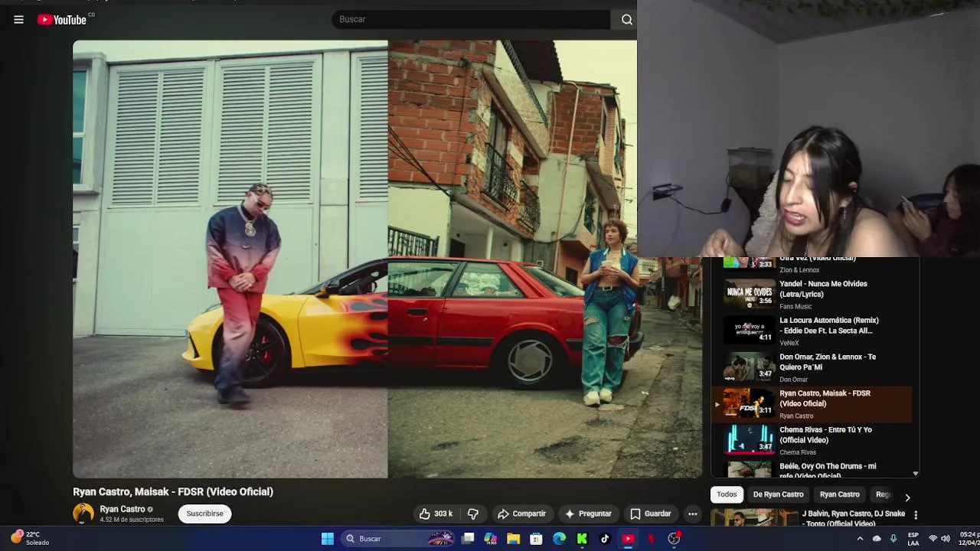Viewport: 980px width, 551px height.
Task: Open Wi-Fi network tray icon
Action: (933, 539)
